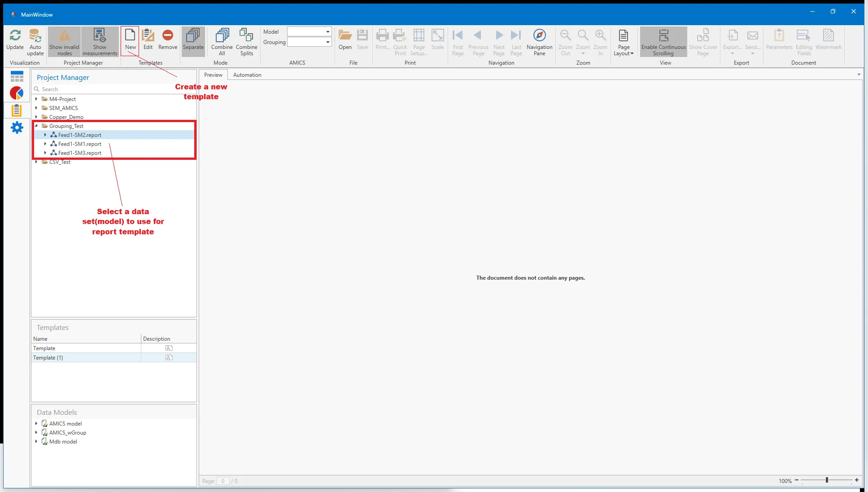Viewport: 868px width, 492px height.
Task: Toggle Show invalid nodes
Action: (x=64, y=41)
